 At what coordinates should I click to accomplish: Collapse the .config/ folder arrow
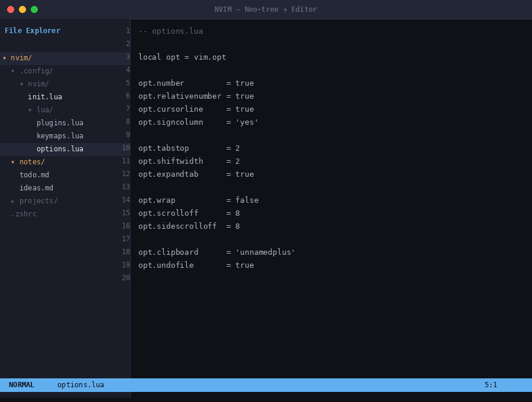pyautogui.click(x=13, y=72)
